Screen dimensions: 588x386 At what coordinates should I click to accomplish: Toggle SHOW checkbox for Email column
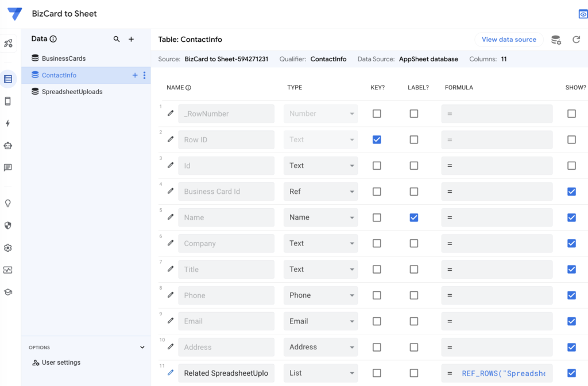tap(571, 321)
